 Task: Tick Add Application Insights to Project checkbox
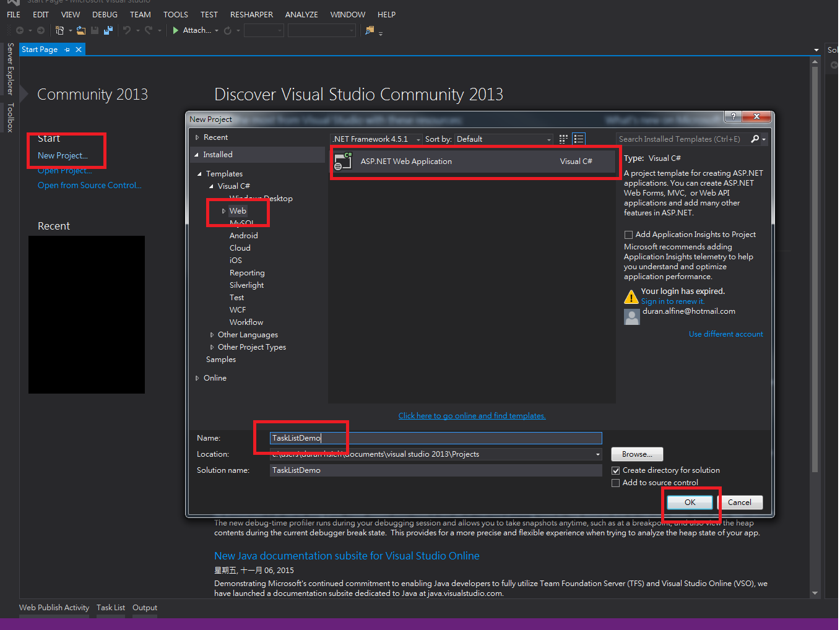[x=628, y=235]
